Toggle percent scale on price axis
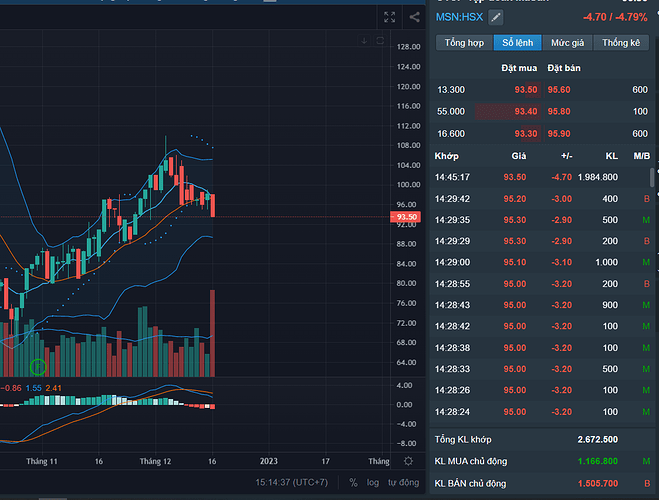 (353, 482)
